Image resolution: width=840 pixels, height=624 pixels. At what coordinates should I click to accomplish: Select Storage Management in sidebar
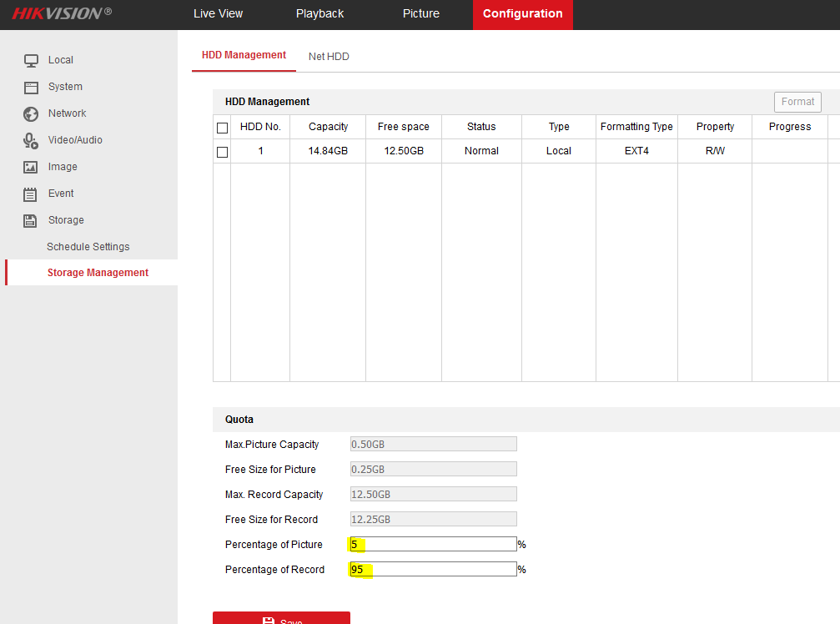click(98, 273)
